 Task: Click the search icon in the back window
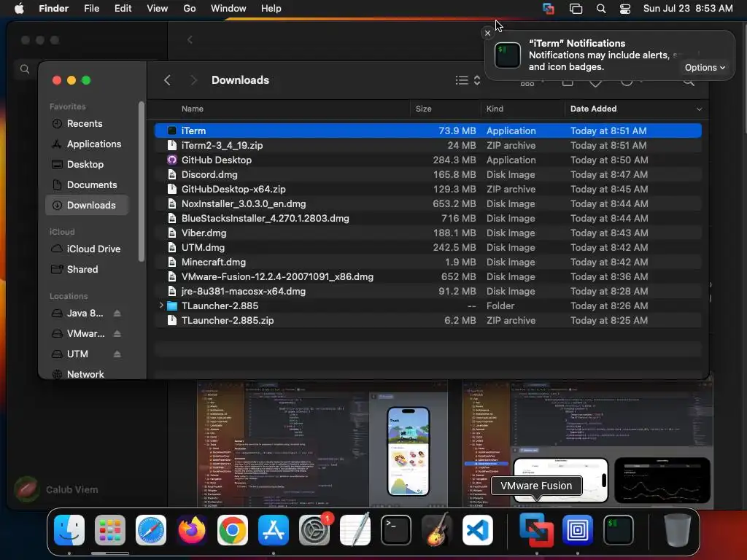tap(25, 69)
